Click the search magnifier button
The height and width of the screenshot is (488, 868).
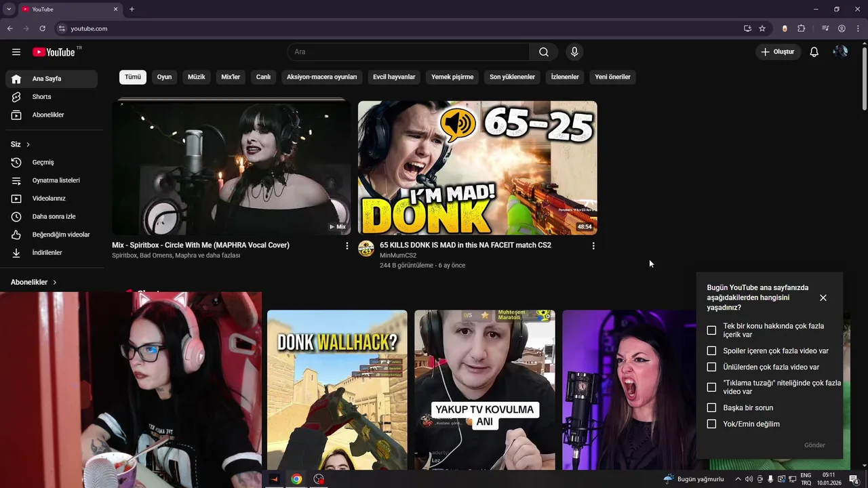pyautogui.click(x=544, y=52)
